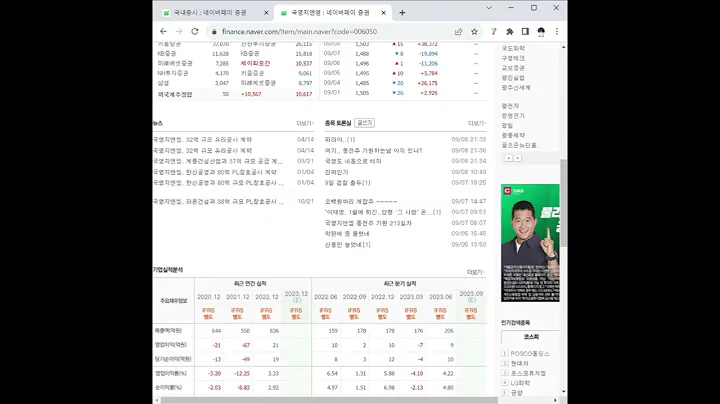Image resolution: width=720 pixels, height=404 pixels.
Task: Open the tab search chevron
Action: pyautogui.click(x=489, y=8)
